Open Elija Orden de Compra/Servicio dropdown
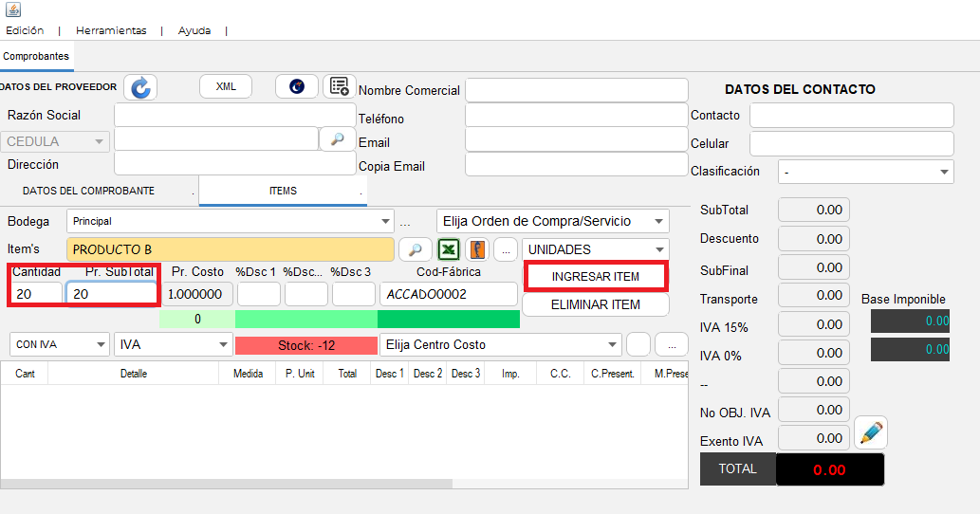 552,221
